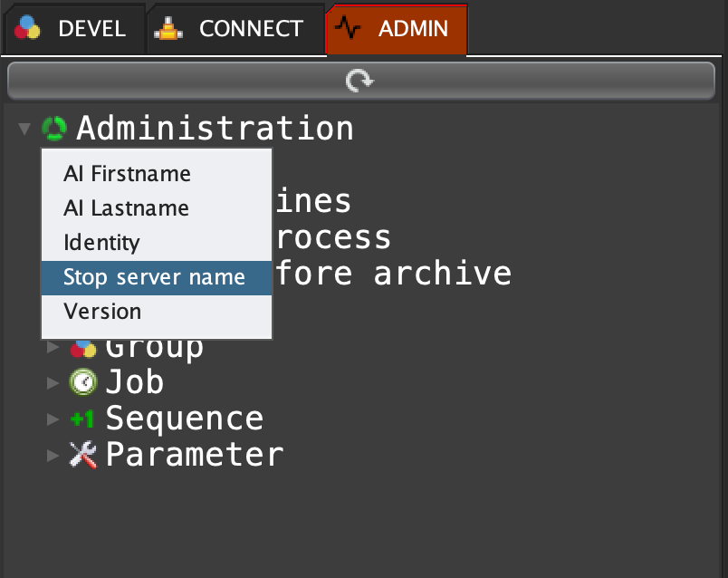Click the colored circles icon on DEVEL tab

[27, 29]
